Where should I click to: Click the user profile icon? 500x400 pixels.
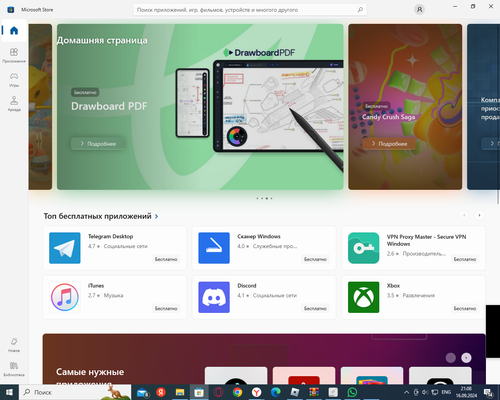point(419,10)
